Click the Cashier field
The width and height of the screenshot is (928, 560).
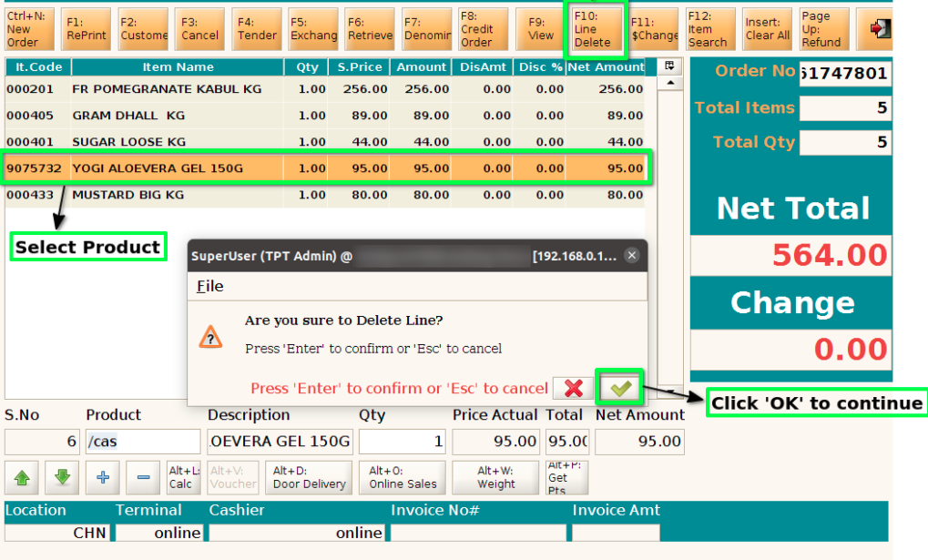(x=297, y=533)
